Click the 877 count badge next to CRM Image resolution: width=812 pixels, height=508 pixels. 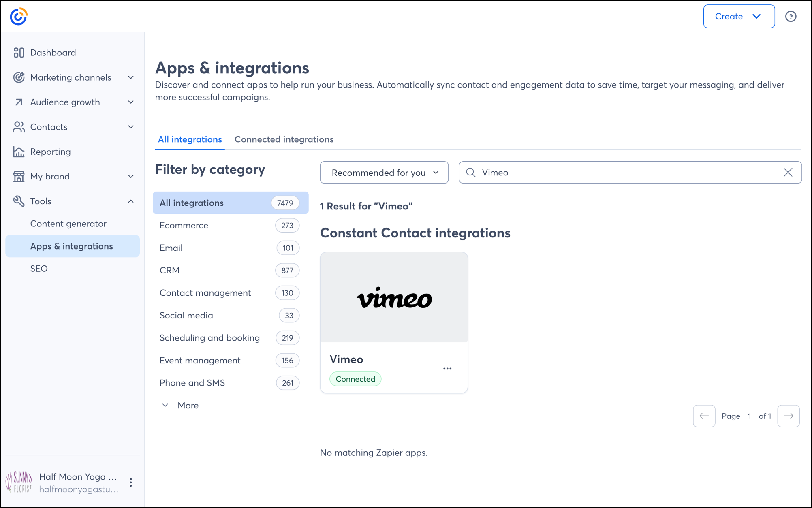[x=287, y=270]
